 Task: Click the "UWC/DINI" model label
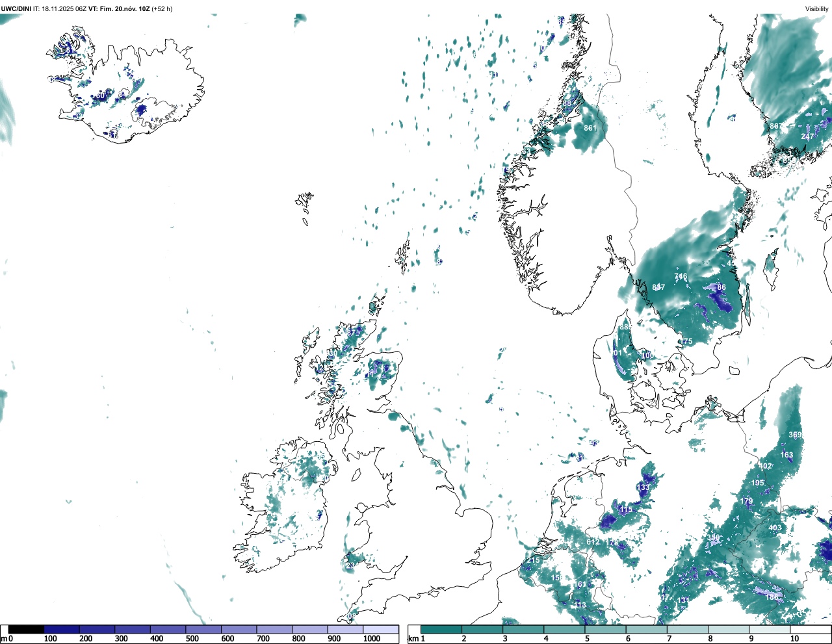tap(16, 8)
